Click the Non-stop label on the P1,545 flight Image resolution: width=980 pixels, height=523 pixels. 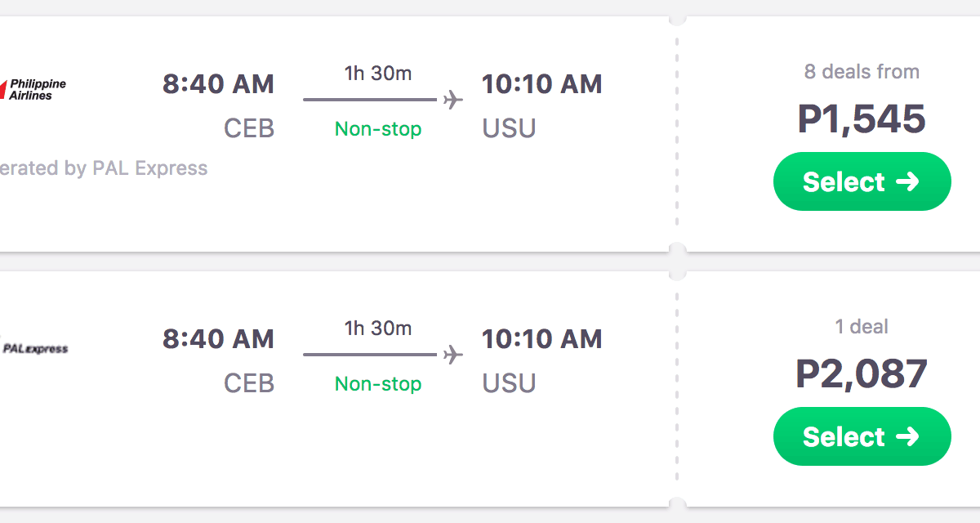coord(378,129)
